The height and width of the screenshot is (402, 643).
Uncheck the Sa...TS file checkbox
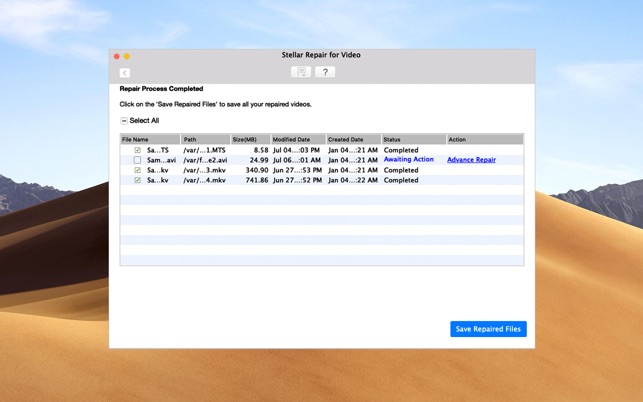point(137,150)
